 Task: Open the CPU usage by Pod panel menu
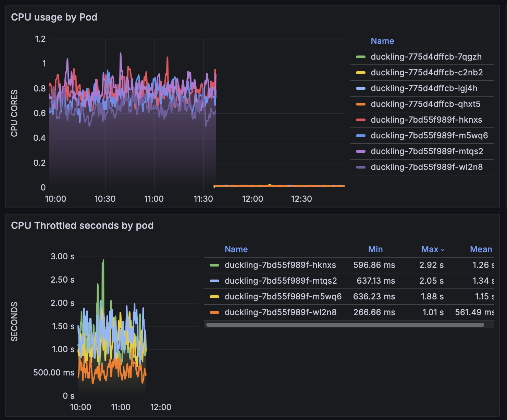tap(54, 17)
